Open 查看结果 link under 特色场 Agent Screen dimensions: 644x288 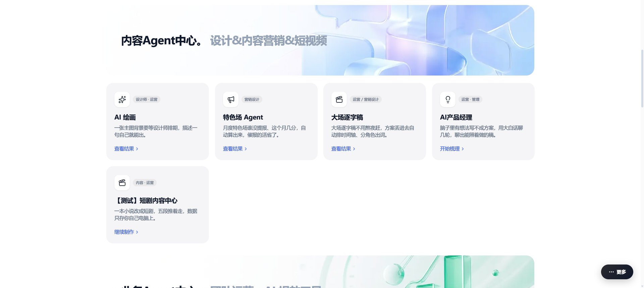(235, 149)
